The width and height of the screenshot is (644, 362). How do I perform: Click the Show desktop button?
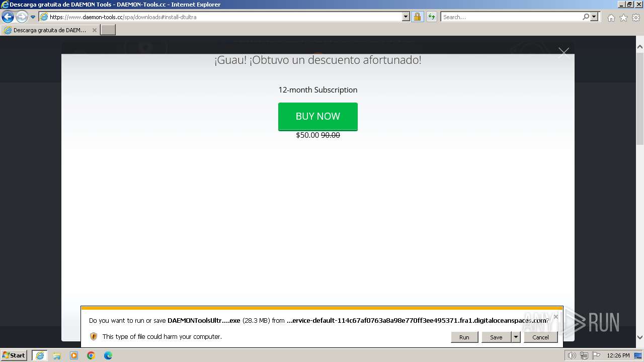tap(638, 355)
